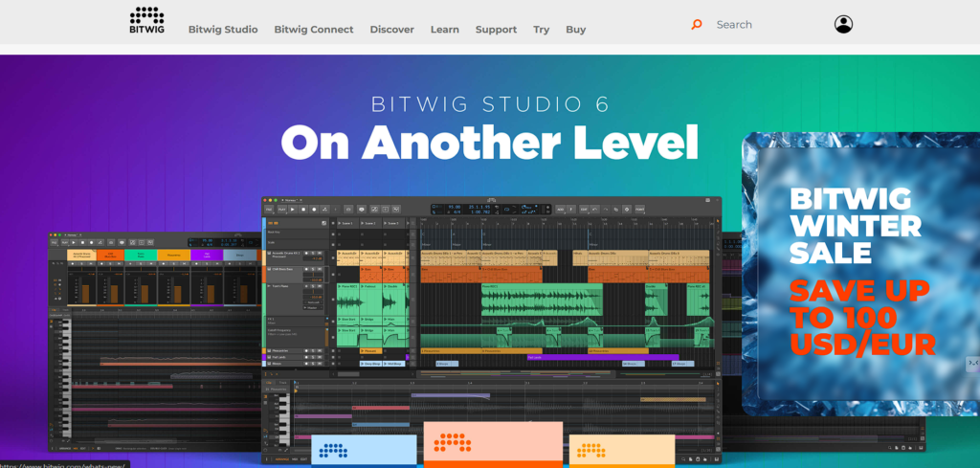The image size is (980, 468).
Task: Select the yellow Bitwig edition card
Action: [x=622, y=451]
